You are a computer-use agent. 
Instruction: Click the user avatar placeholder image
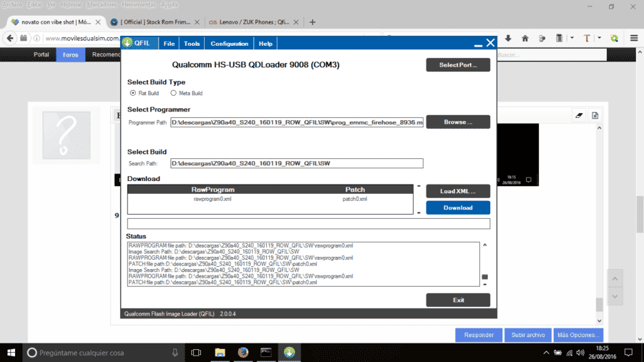point(67,135)
